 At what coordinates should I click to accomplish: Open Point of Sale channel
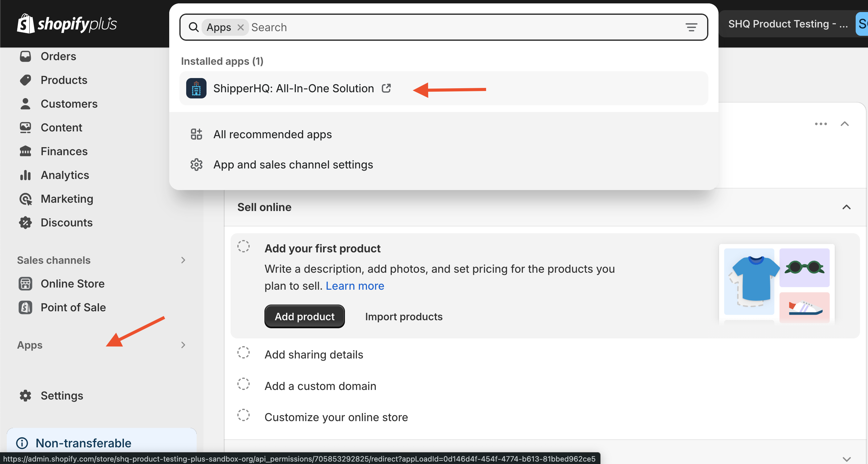coord(73,307)
